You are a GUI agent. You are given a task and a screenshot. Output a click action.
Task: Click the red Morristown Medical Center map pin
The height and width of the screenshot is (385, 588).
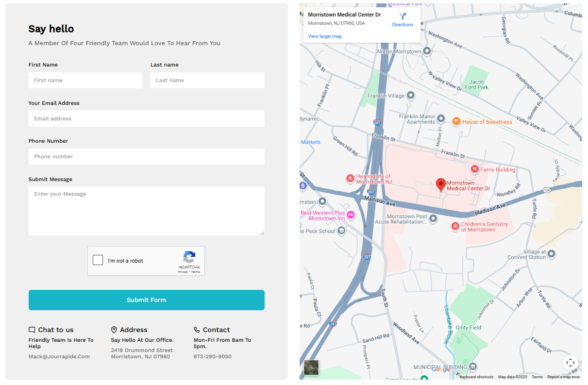(x=441, y=184)
